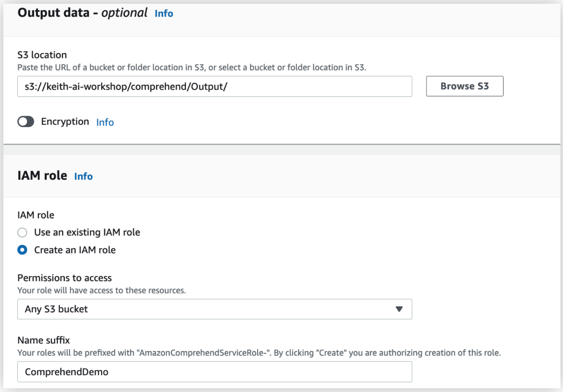The width and height of the screenshot is (563, 392).
Task: Click the S3 location URL field
Action: click(x=214, y=87)
